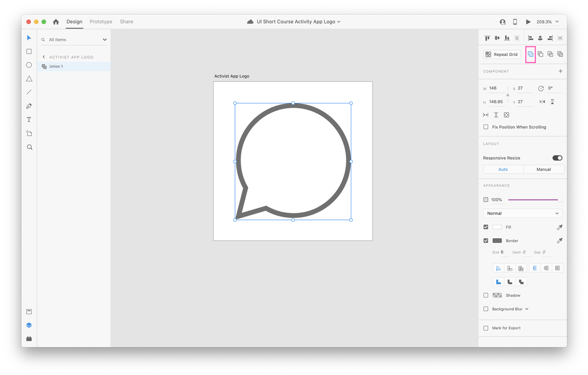Image resolution: width=588 pixels, height=375 pixels.
Task: Click the rotation angle field
Action: (554, 88)
